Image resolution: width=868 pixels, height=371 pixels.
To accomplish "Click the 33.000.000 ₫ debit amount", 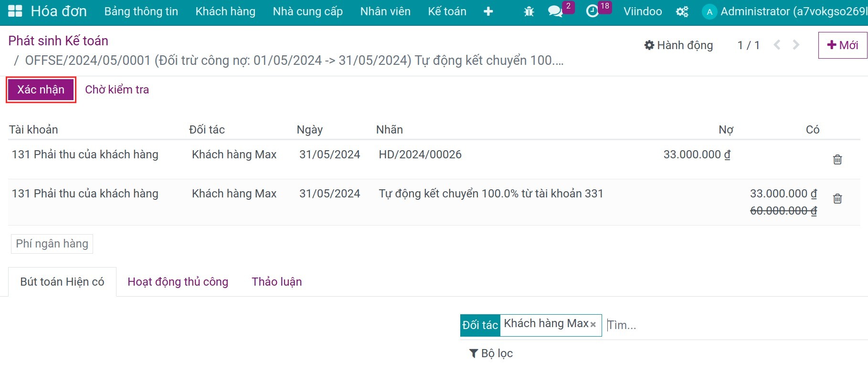I will coord(697,155).
